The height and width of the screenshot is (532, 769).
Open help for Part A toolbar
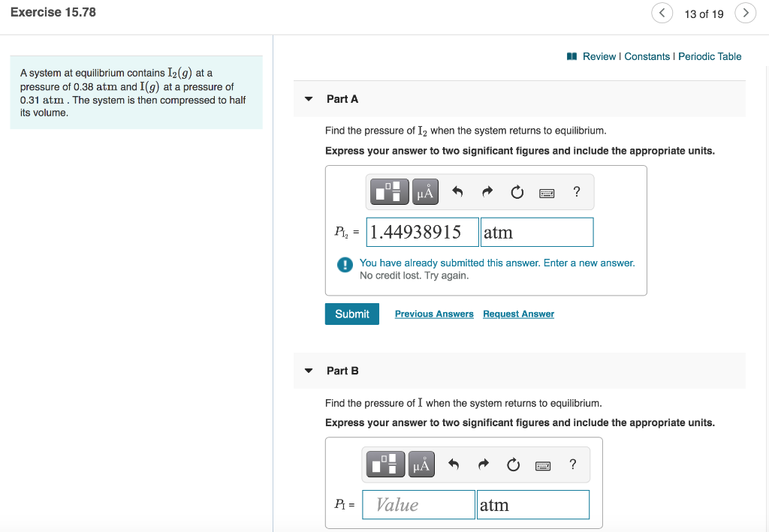(x=577, y=191)
